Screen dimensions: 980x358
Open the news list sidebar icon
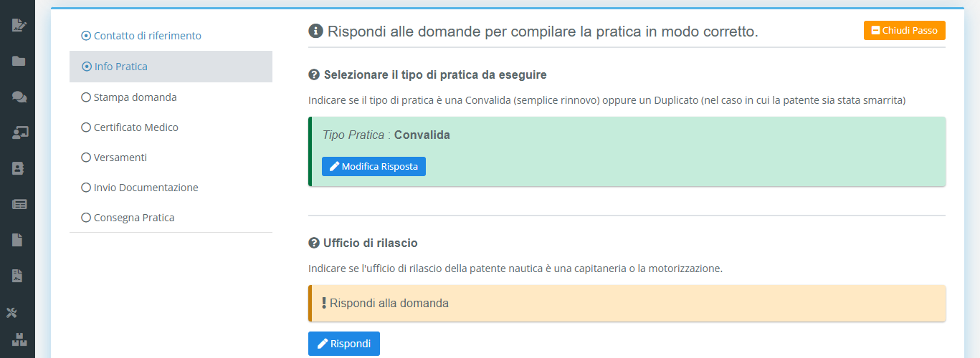pos(19,204)
